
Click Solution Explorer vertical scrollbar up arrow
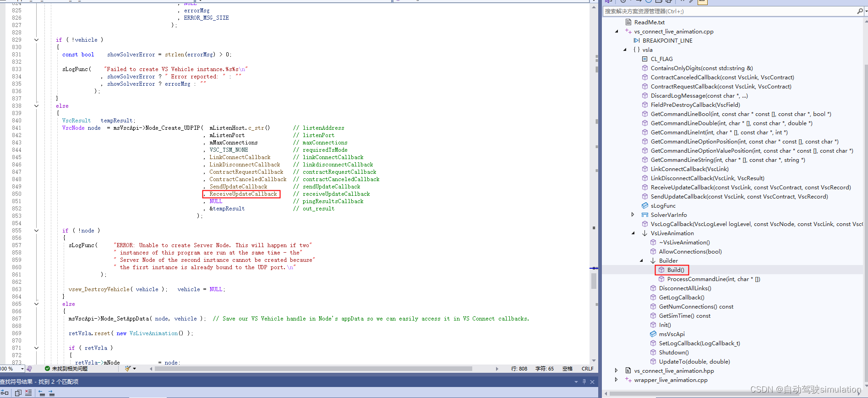pyautogui.click(x=865, y=21)
